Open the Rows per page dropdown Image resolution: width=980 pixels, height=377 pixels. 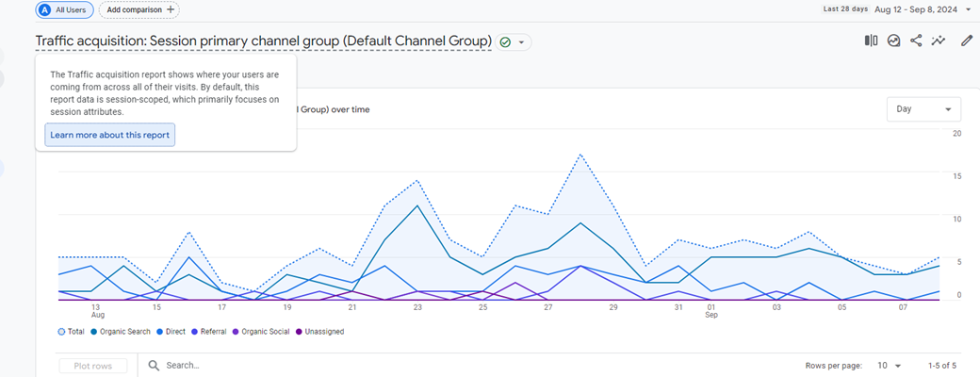point(889,366)
